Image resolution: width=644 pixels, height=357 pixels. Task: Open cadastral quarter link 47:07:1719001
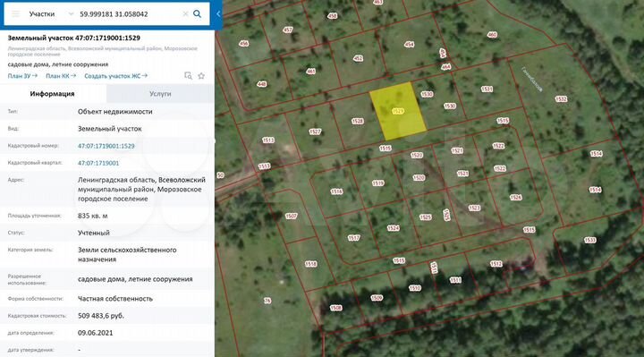98,163
